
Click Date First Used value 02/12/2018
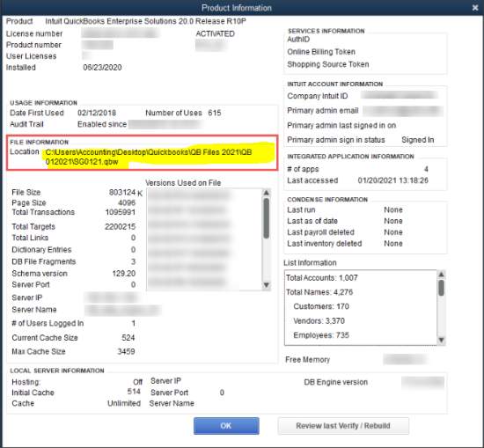pos(97,113)
